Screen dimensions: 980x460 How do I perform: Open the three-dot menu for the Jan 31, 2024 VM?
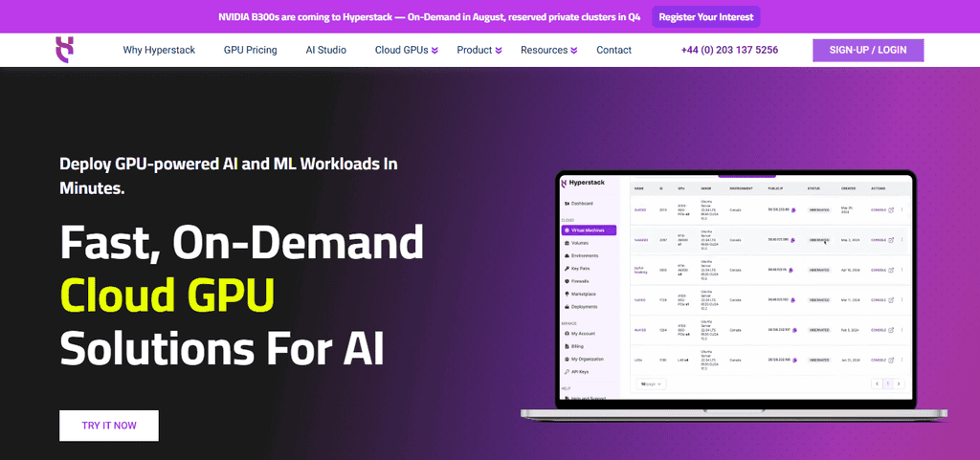[x=902, y=360]
